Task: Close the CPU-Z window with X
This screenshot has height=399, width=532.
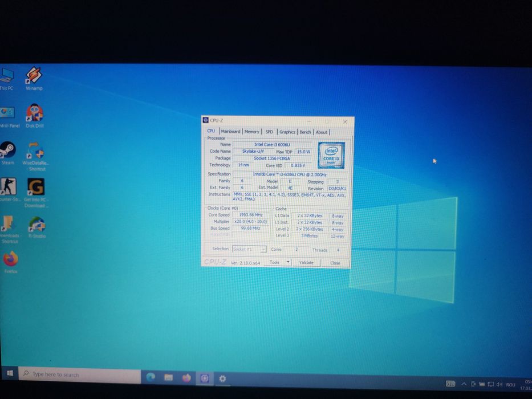Action: pos(345,121)
